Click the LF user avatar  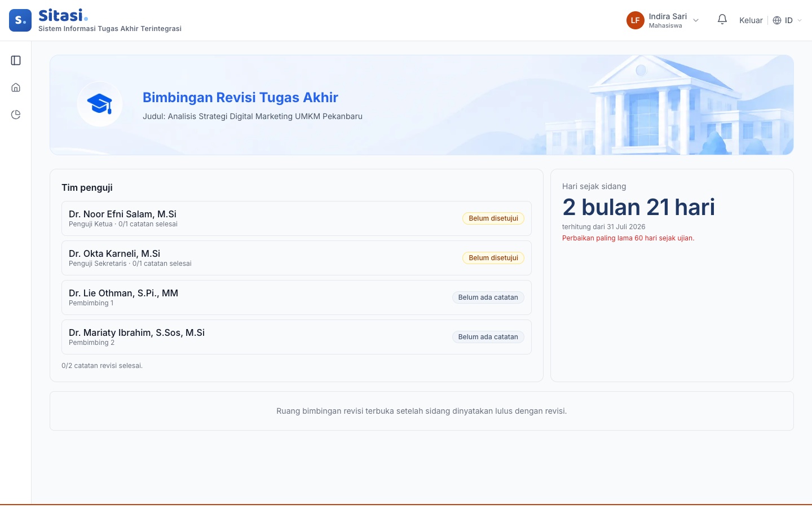[636, 20]
